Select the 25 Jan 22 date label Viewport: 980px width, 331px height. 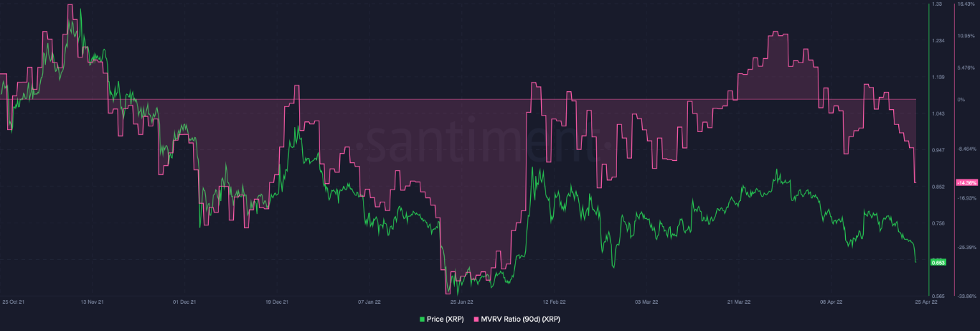pyautogui.click(x=461, y=303)
